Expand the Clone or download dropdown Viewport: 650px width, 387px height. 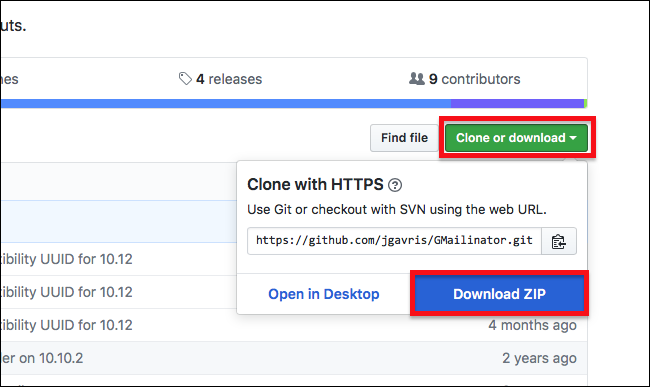click(516, 138)
